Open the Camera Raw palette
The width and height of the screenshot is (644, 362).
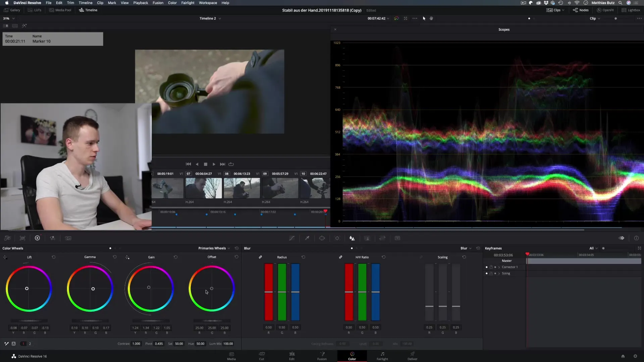[7, 238]
